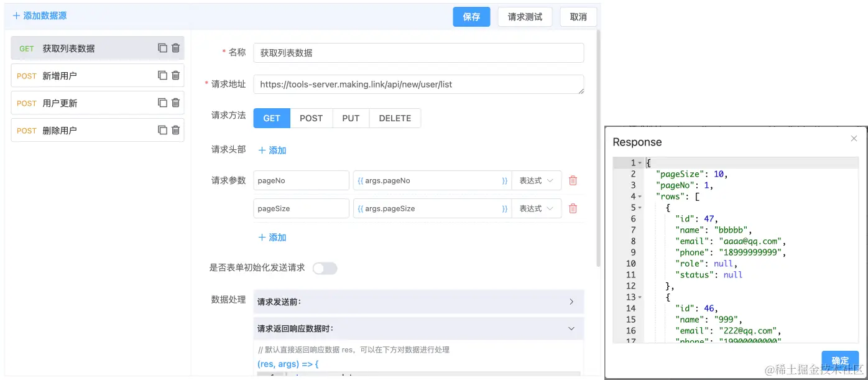Image resolution: width=868 pixels, height=380 pixels.
Task: Duplicate the 用户更新 data source
Action: click(164, 103)
